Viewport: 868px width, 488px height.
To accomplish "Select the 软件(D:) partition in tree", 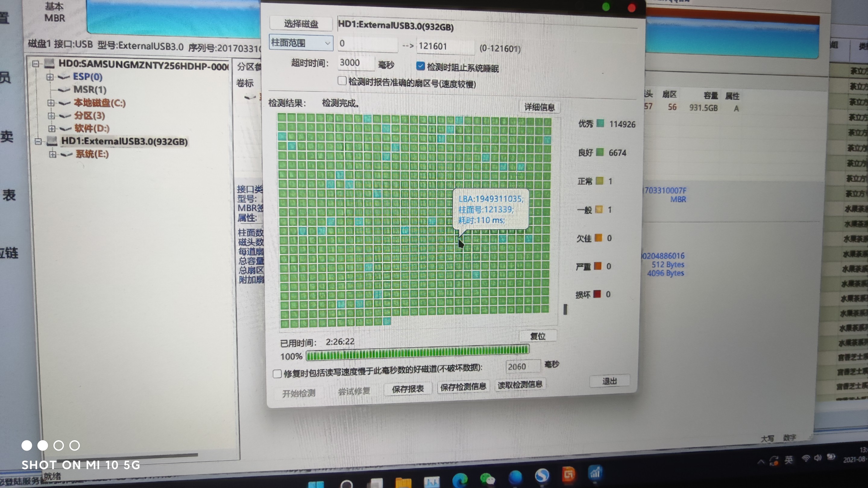I will pos(92,128).
